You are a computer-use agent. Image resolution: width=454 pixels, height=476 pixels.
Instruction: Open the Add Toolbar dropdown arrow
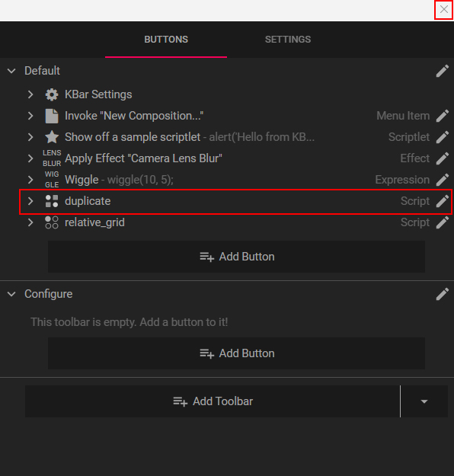424,401
